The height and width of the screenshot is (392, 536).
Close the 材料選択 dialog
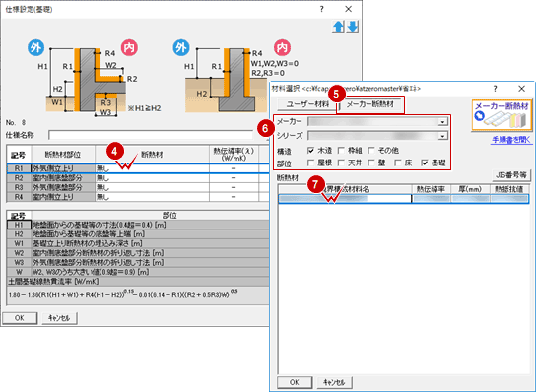point(521,89)
